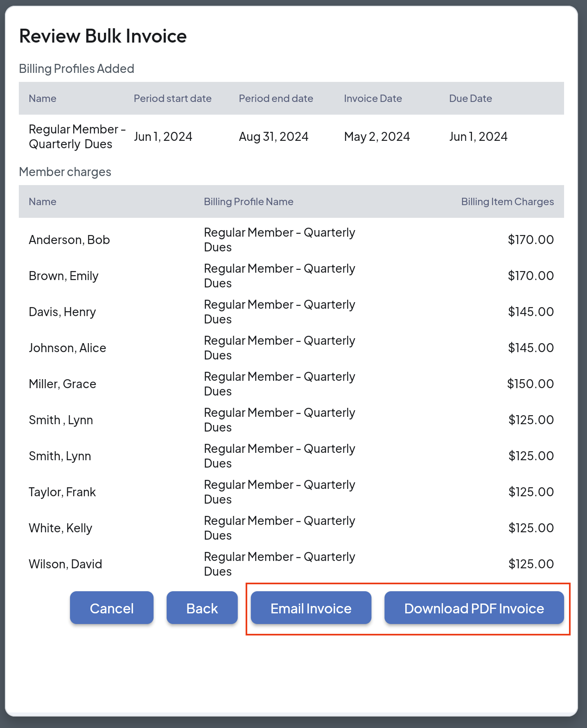Click the period end date "Aug 31, 2024"
587x728 pixels.
tap(274, 136)
